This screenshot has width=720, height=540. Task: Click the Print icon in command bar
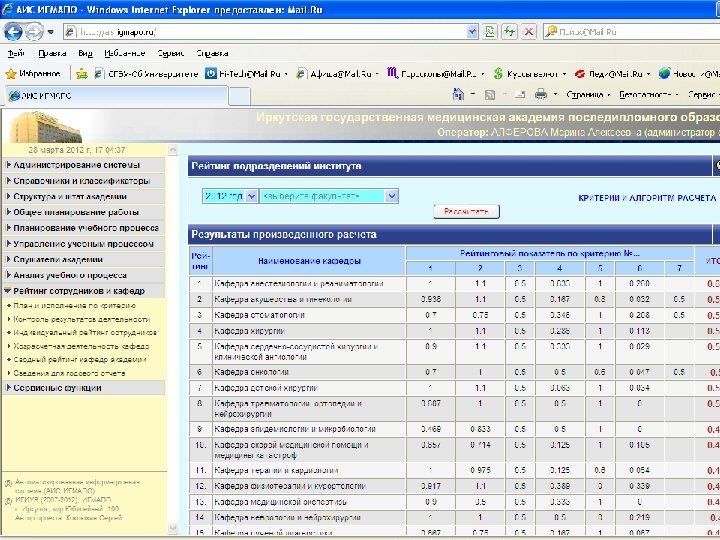541,94
